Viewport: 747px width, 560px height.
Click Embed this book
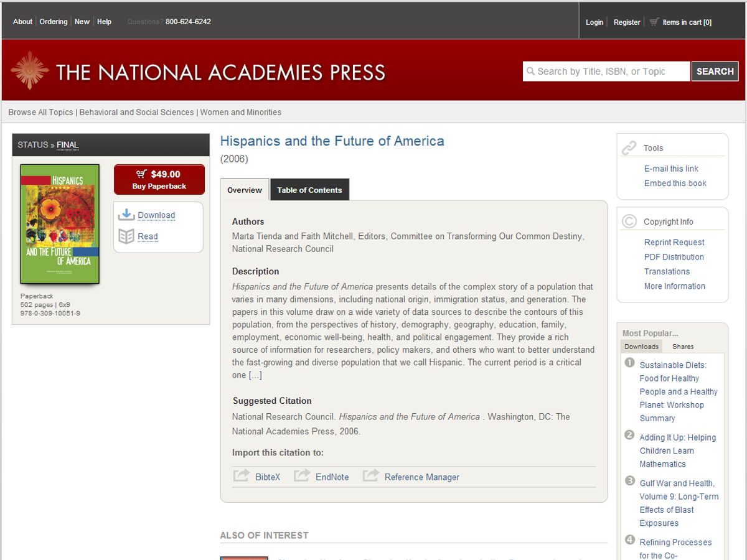675,184
